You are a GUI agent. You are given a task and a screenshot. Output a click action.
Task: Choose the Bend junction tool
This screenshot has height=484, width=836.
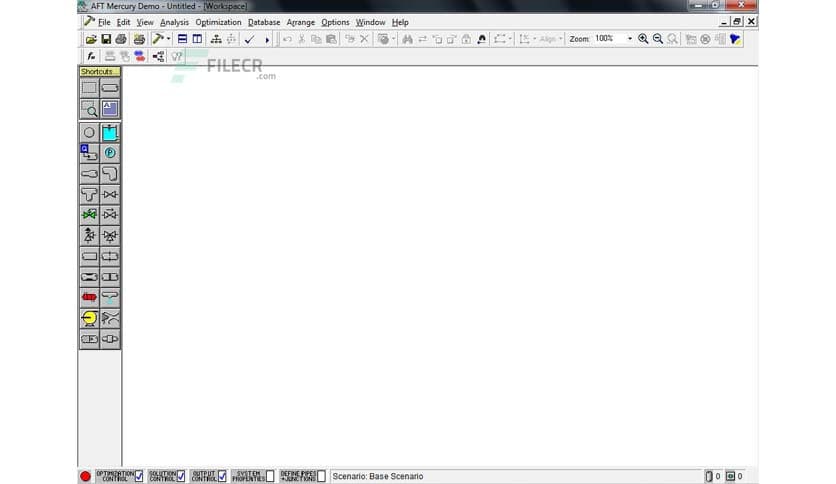point(110,174)
